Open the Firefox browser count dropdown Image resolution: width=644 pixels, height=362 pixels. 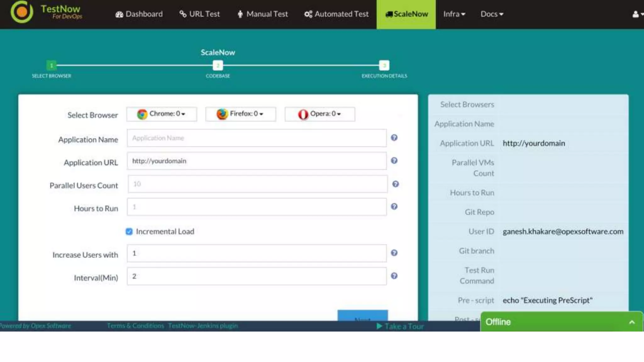pos(241,114)
